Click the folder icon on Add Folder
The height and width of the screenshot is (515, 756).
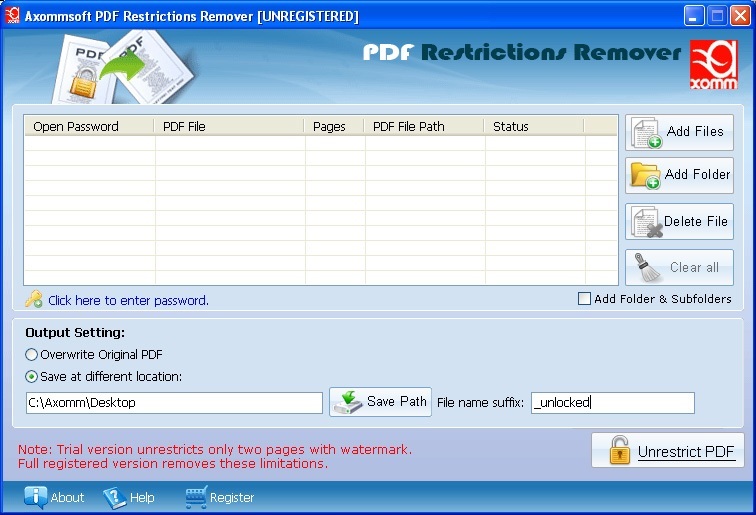[645, 176]
